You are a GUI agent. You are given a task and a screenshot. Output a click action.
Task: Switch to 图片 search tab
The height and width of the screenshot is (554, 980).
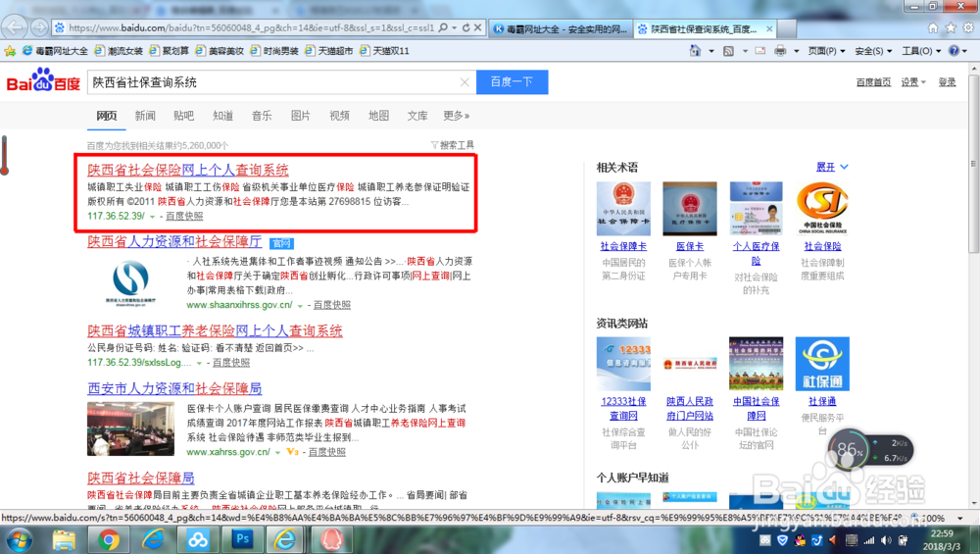coord(301,116)
